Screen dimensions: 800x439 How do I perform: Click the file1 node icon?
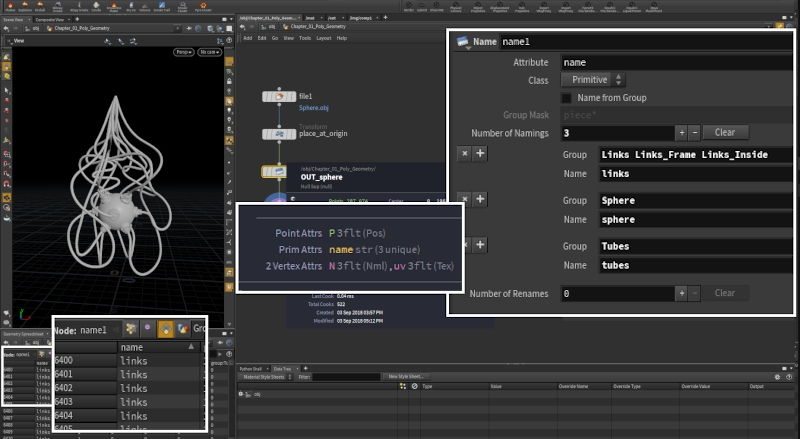click(277, 97)
